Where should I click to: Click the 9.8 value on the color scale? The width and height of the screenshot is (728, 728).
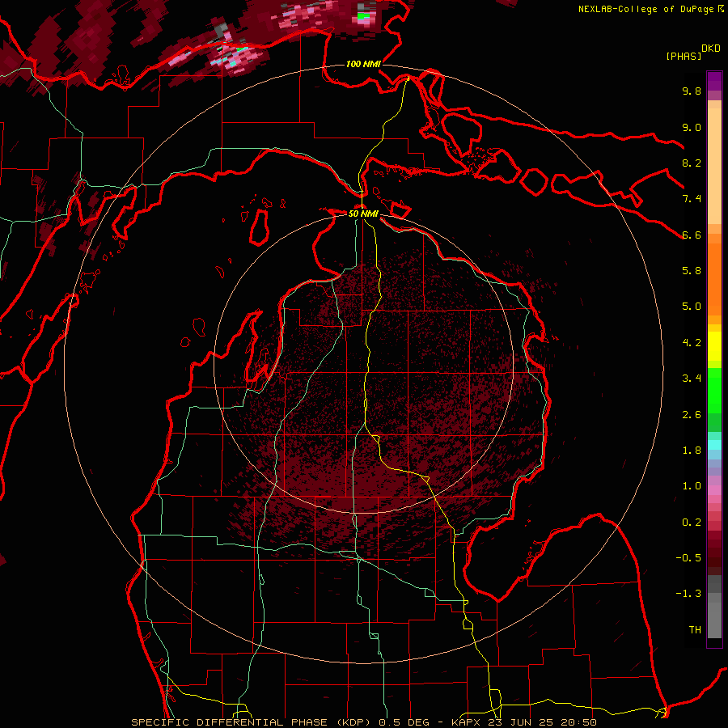(692, 91)
